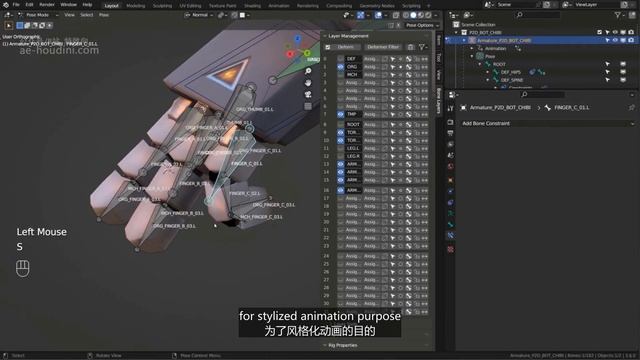Collapse the P2D_BOT_CHIBI collection
Viewport: 640px width, 360px height.
click(x=456, y=32)
